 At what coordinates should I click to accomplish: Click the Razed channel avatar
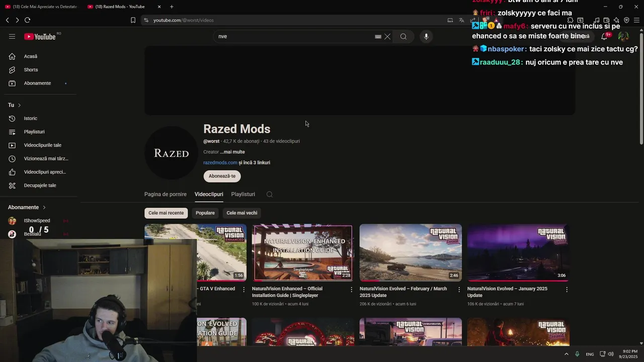pyautogui.click(x=171, y=153)
